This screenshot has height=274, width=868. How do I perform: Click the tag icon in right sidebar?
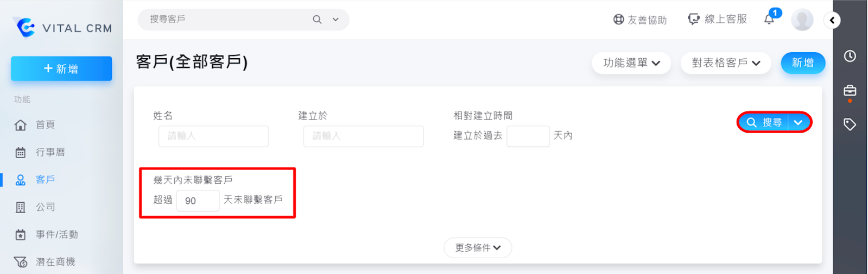click(x=850, y=124)
